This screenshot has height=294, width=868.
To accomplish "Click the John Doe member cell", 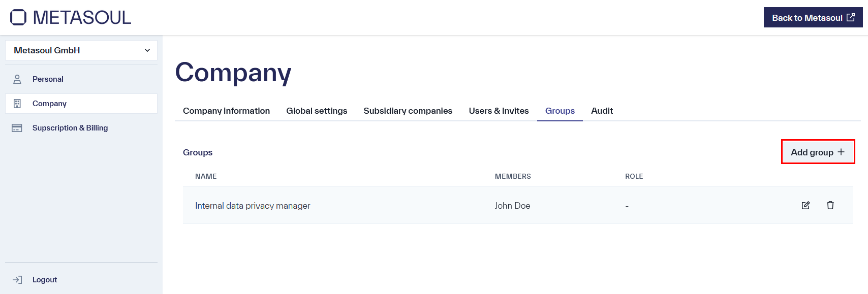I will click(512, 206).
